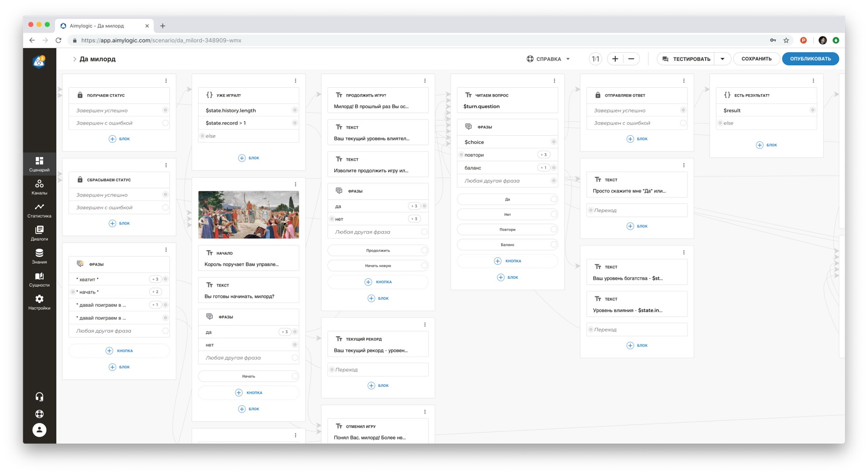The width and height of the screenshot is (868, 474).
Task: Open menu of Есть результат? card
Action: pyautogui.click(x=813, y=81)
